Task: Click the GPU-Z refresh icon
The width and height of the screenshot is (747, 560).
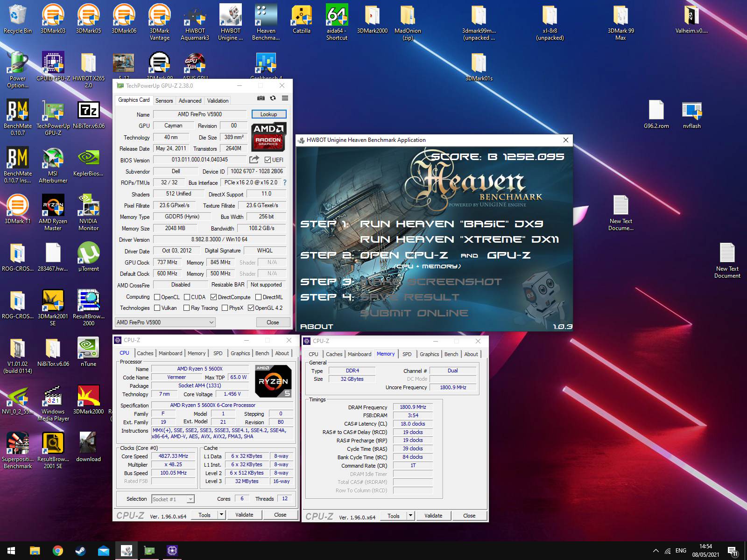Action: pos(273,98)
